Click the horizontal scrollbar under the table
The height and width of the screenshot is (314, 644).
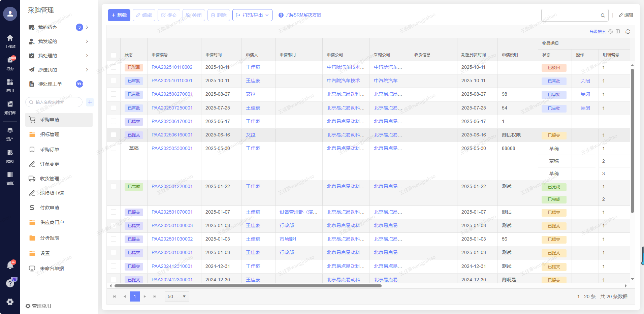[x=248, y=286]
